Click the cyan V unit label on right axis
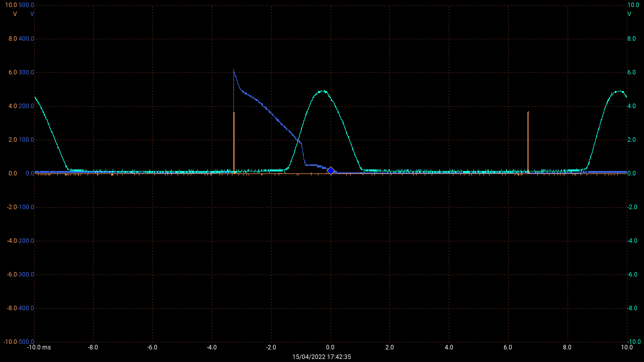This screenshot has height=362, width=644. pos(629,14)
